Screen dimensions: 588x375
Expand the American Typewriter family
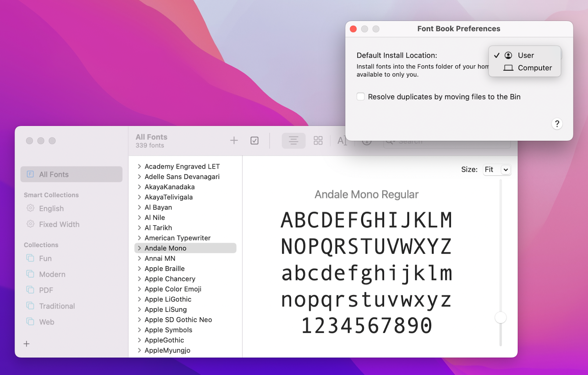coord(139,238)
